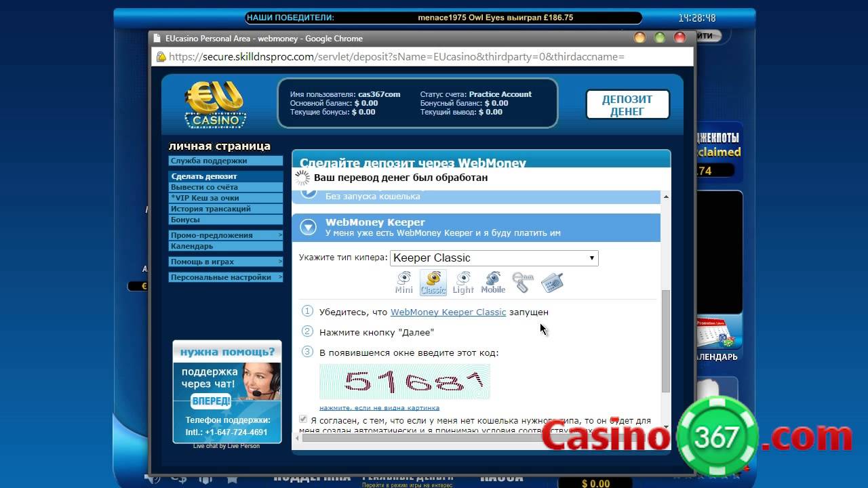Click the 'Практика' status 'Practice Account' text
The height and width of the screenshot is (488, 868).
[x=500, y=94]
